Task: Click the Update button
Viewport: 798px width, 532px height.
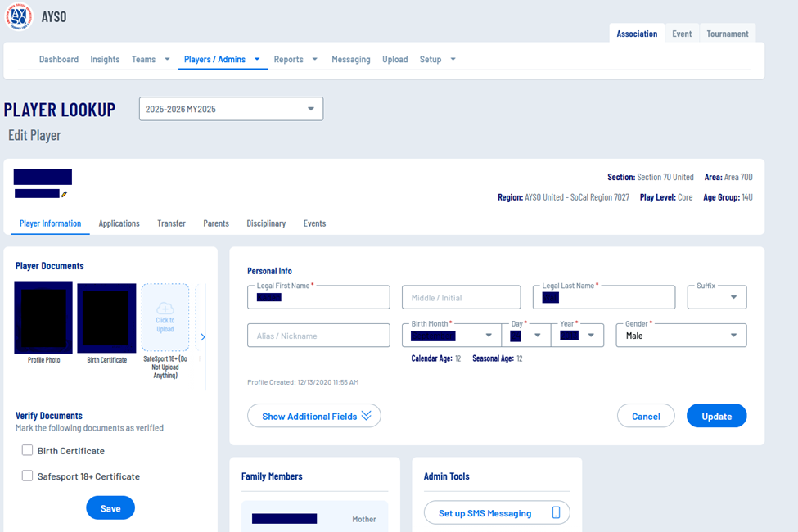Action: [x=716, y=416]
